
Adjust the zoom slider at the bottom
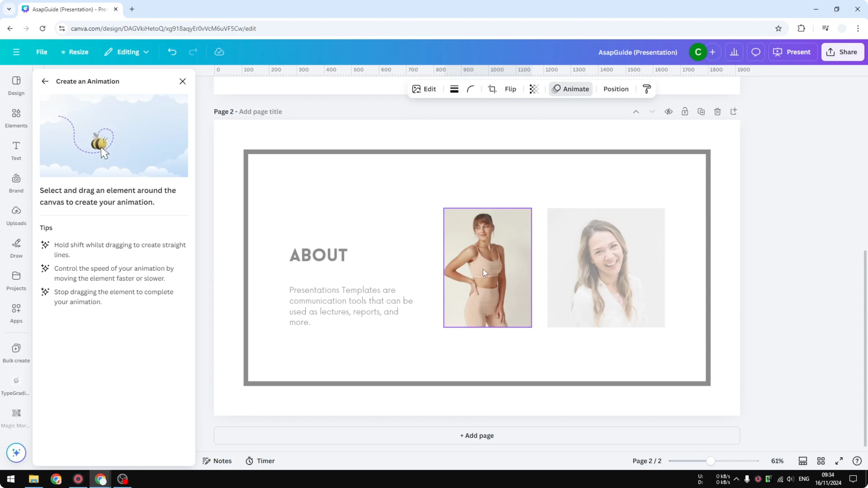(x=711, y=461)
